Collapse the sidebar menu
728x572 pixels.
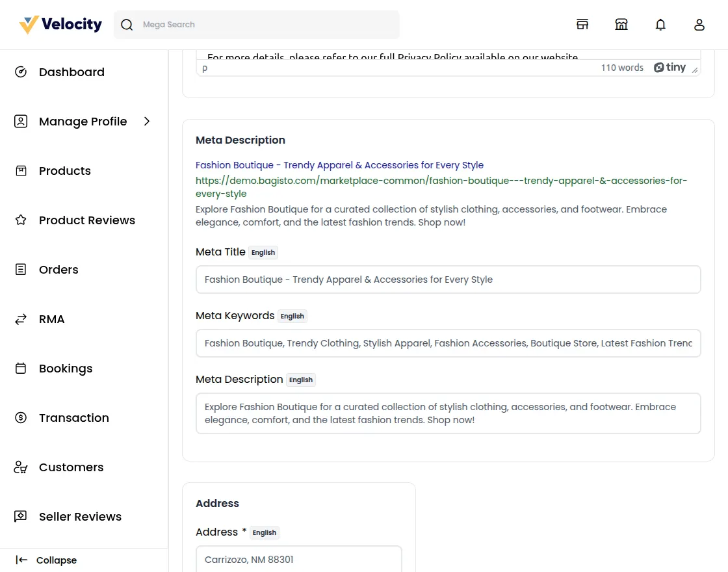coord(45,560)
